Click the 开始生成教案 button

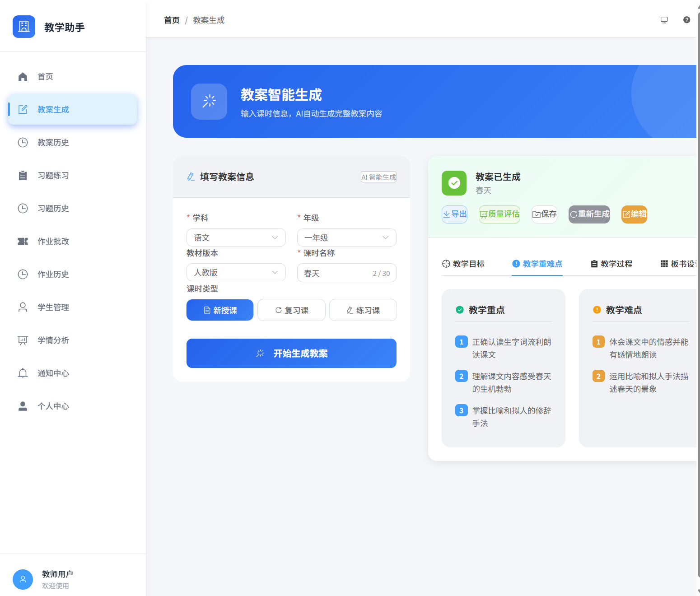pyautogui.click(x=291, y=354)
